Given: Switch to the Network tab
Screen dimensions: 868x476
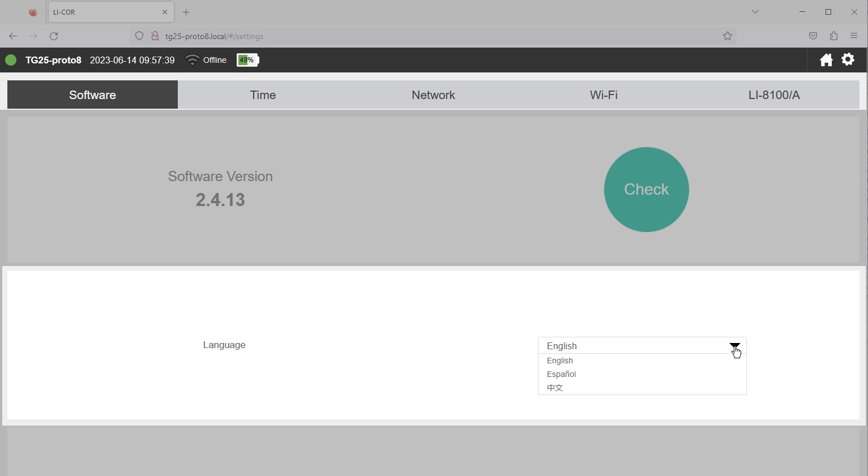Looking at the screenshot, I should point(433,95).
